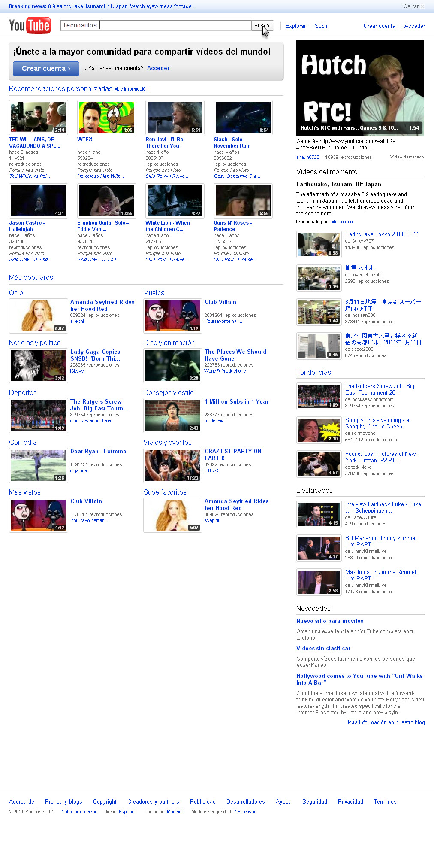
Task: Change location via Mundial selector
Action: point(175,812)
